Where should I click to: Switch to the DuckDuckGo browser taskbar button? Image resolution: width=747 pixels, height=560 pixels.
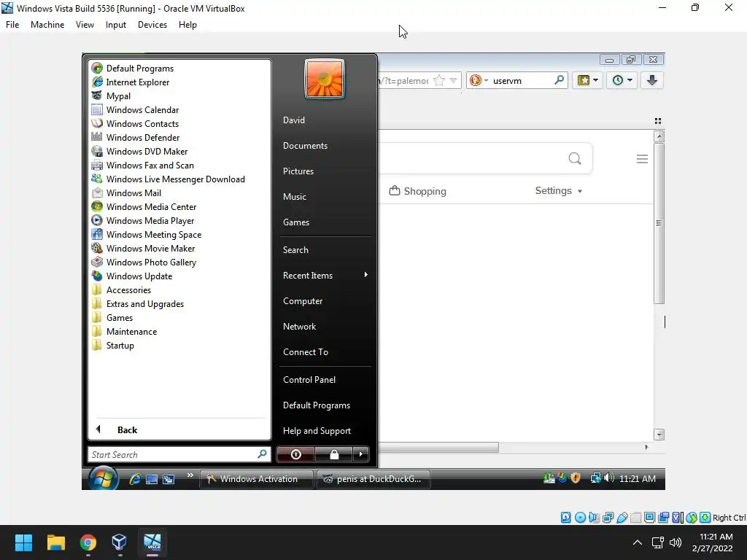coord(373,479)
